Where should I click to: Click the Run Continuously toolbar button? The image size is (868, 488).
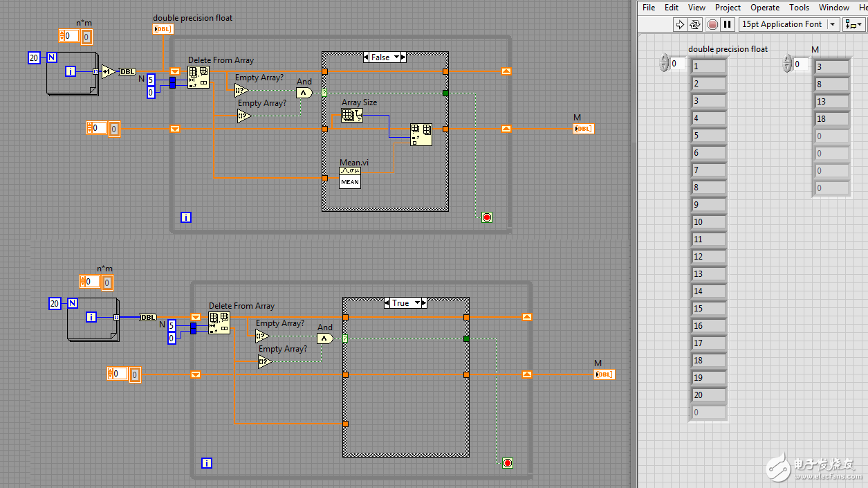point(695,24)
